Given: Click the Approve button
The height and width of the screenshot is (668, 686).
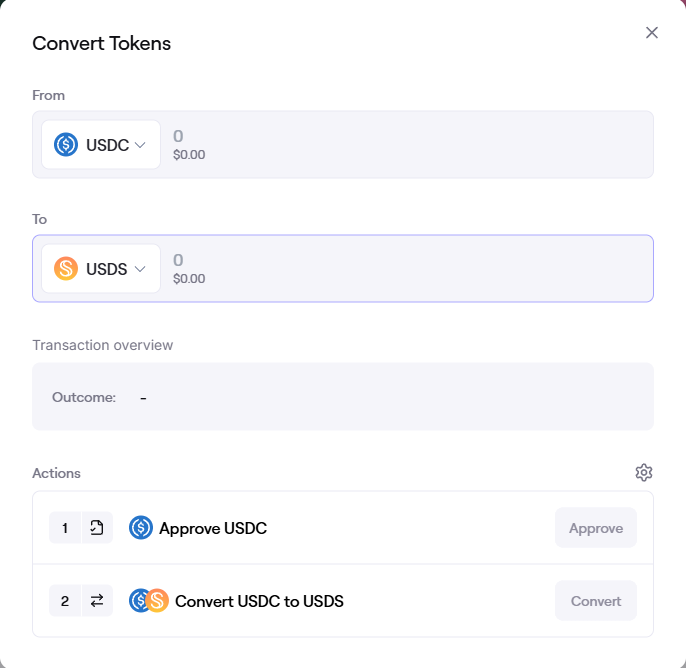Looking at the screenshot, I should tap(596, 528).
